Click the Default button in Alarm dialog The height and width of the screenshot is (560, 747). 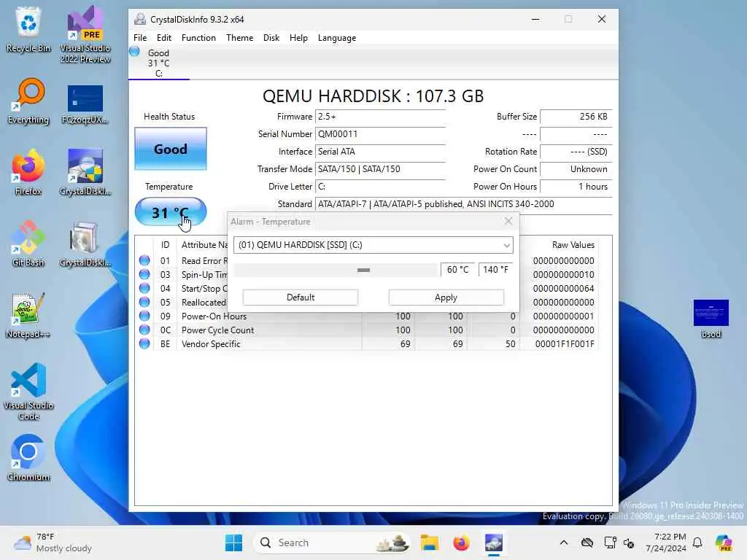(300, 297)
